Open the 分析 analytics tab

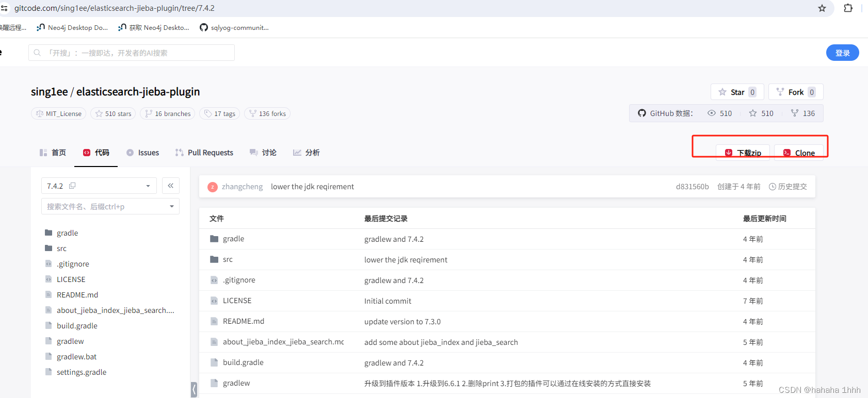pos(307,153)
